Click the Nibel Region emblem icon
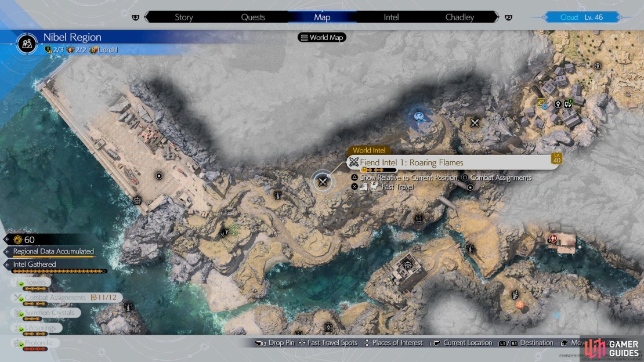 tap(27, 43)
